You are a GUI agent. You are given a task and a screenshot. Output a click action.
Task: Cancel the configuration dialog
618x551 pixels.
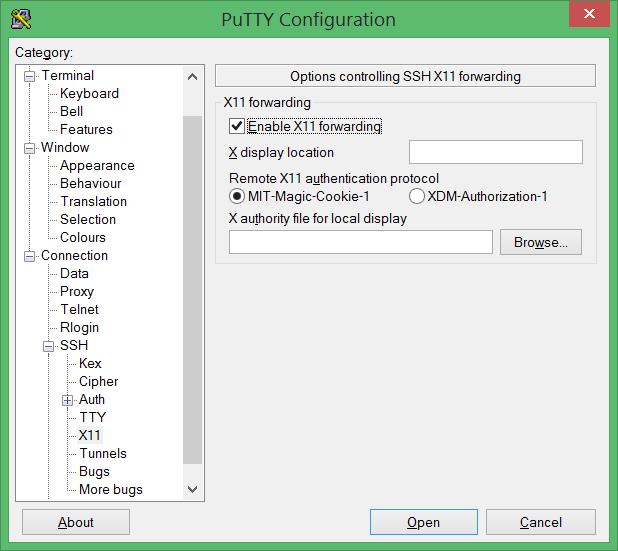tap(541, 522)
